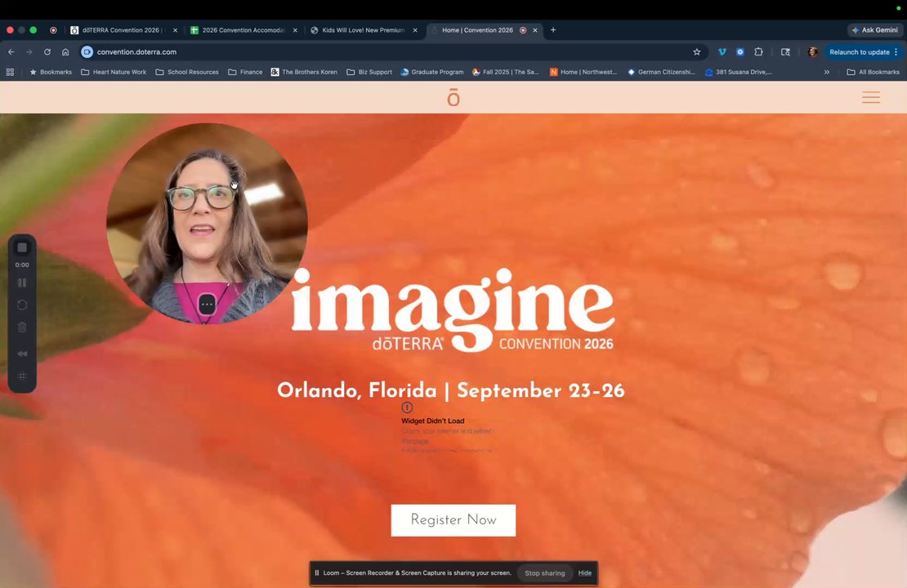Screen dimensions: 907x588
Task: Close the Kids Will Love! tab
Action: 415,30
